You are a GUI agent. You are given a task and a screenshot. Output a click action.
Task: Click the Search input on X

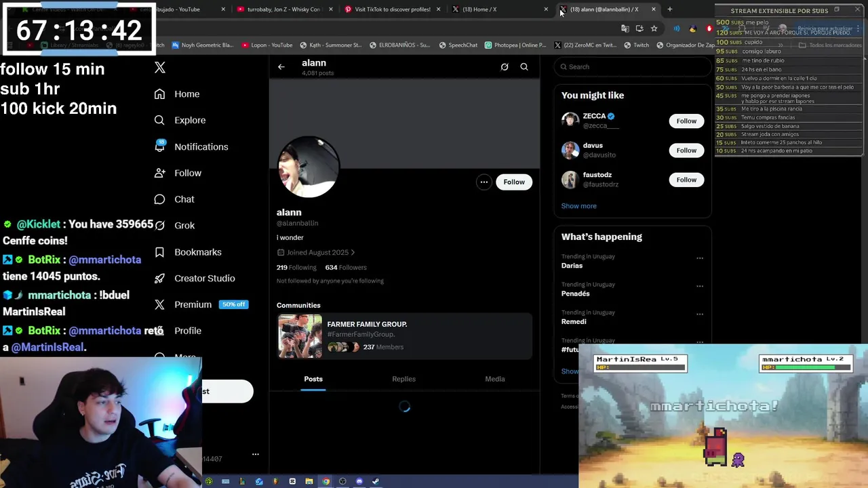click(x=632, y=66)
